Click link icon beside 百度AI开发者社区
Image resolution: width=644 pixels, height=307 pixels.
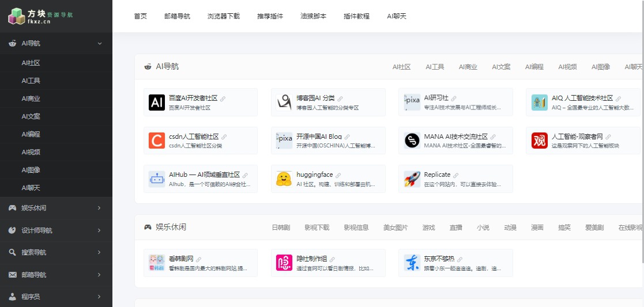point(223,99)
